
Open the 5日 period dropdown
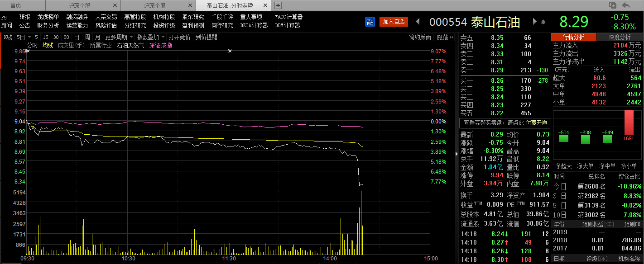(x=24, y=37)
